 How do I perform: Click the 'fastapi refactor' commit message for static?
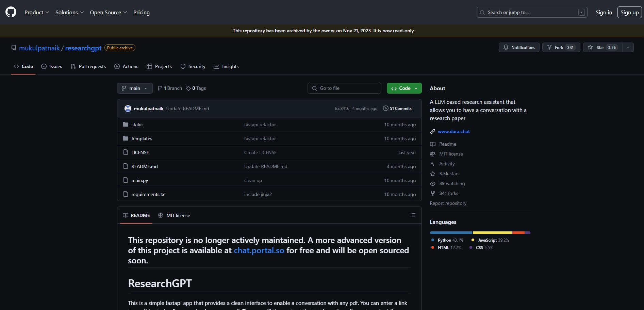pyautogui.click(x=260, y=125)
